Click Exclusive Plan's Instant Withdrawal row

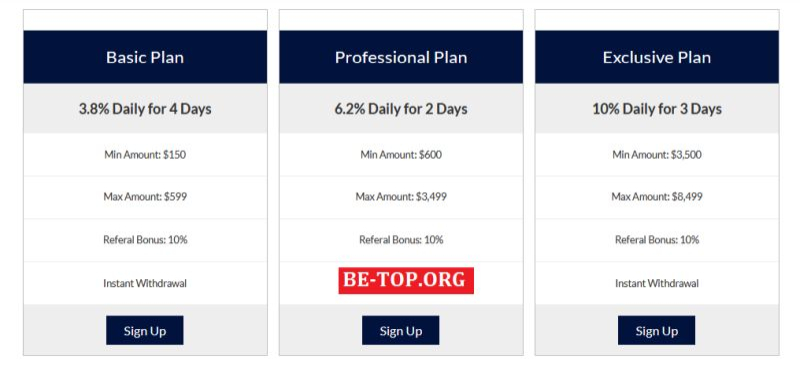657,283
